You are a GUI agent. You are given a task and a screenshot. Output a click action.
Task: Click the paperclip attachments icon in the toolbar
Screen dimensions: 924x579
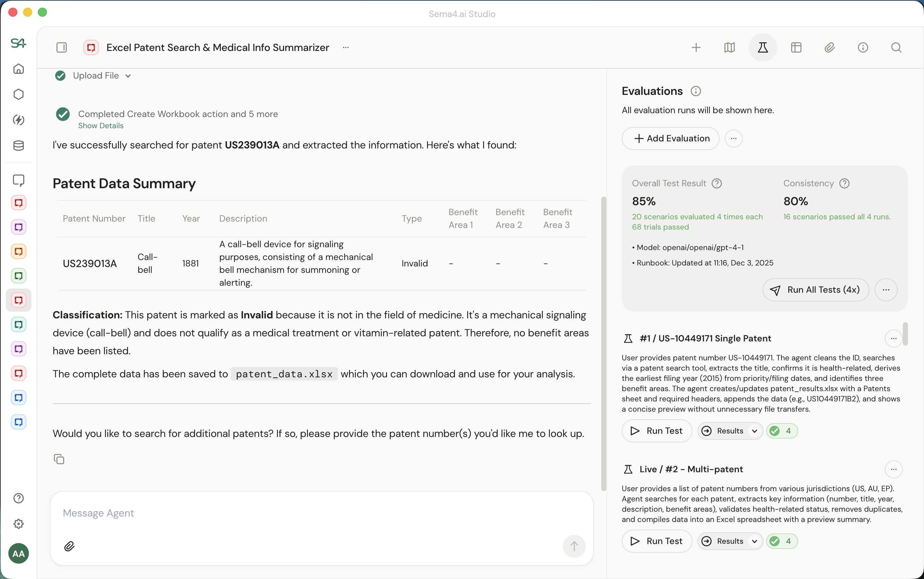pos(830,47)
